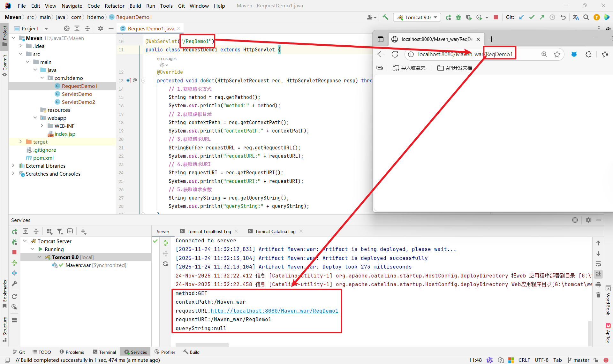Click the Search Everywhere magnifier icon
The image size is (613, 364).
(x=586, y=17)
